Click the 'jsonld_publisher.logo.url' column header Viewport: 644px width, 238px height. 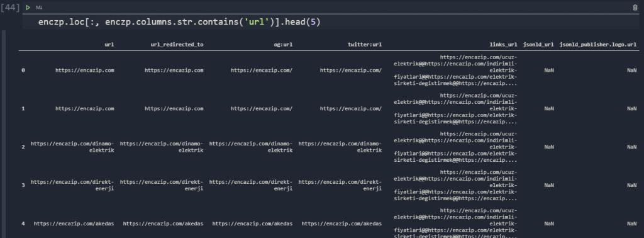pyautogui.click(x=598, y=45)
